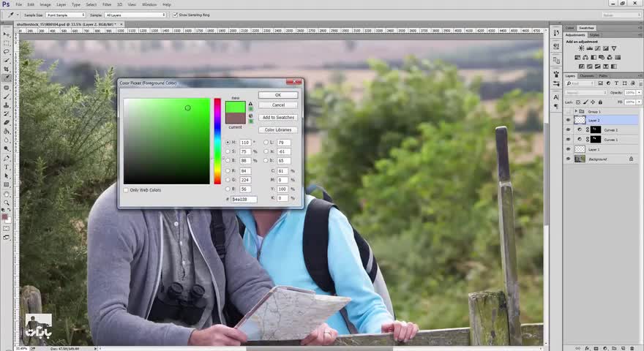Viewport: 644px width, 351px height.
Task: Click OK in the Color Picker
Action: tap(278, 95)
